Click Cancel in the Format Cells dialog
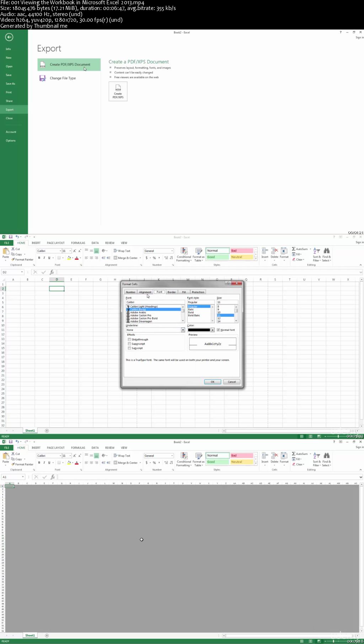This screenshot has height=644, width=364. coord(232,382)
